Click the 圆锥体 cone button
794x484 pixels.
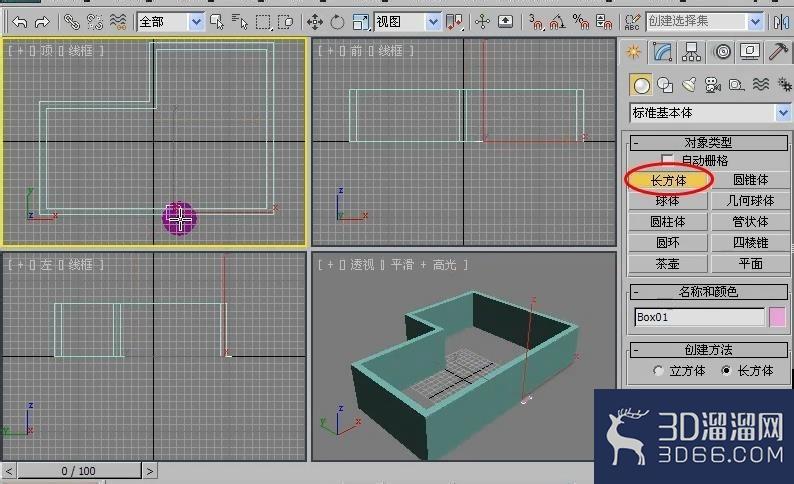pos(750,180)
